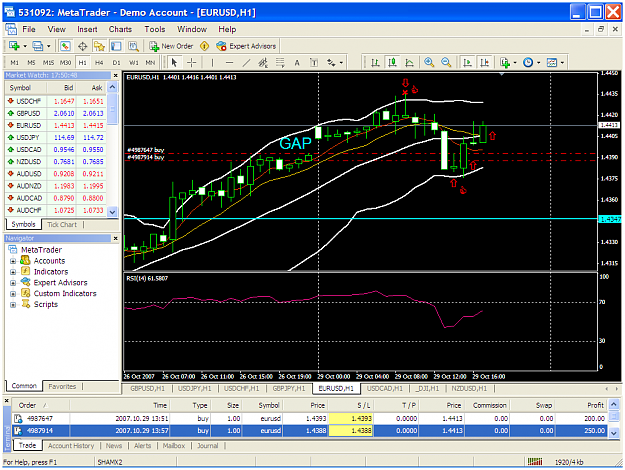The height and width of the screenshot is (470, 625).
Task: Select the Fibonacci retracement tool
Action: click(x=280, y=63)
